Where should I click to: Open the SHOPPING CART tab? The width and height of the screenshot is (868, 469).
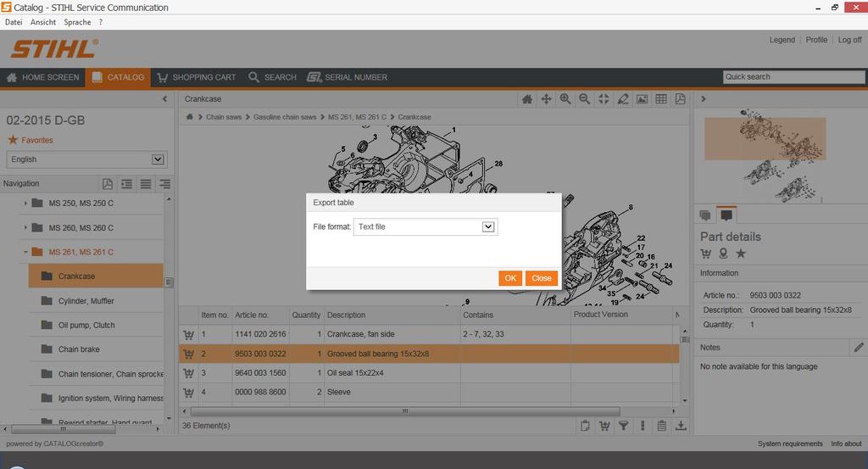coord(197,77)
